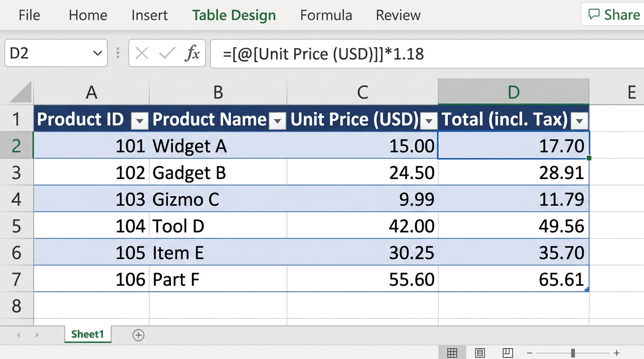Click the Cancel X icon in formula bar
644x359 pixels.
141,54
